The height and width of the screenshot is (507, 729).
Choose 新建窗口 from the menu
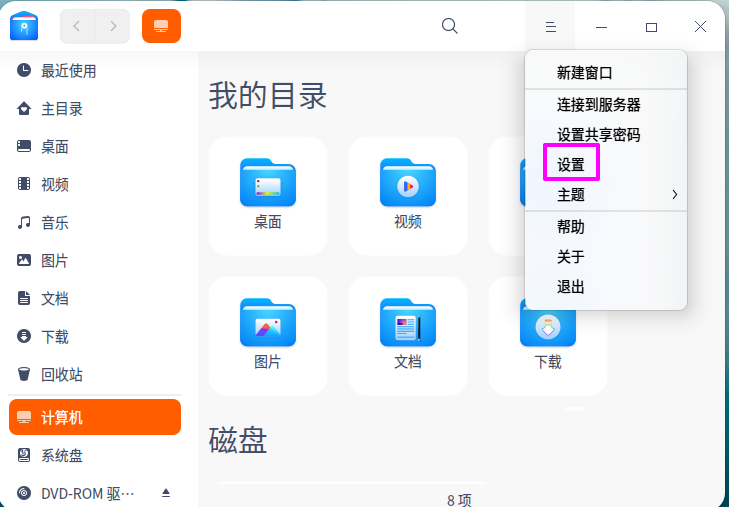pos(606,73)
